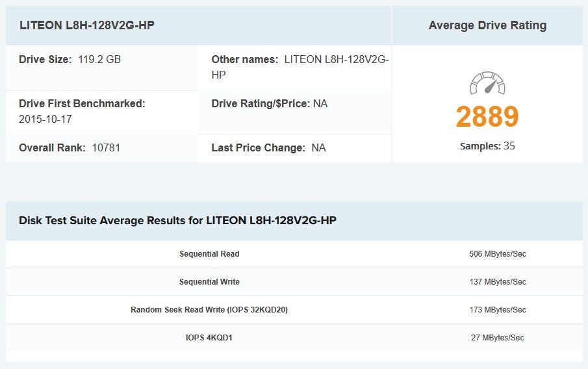The image size is (588, 369).
Task: Click the LITEON L8H-128V2G-HP drive title
Action: (86, 25)
